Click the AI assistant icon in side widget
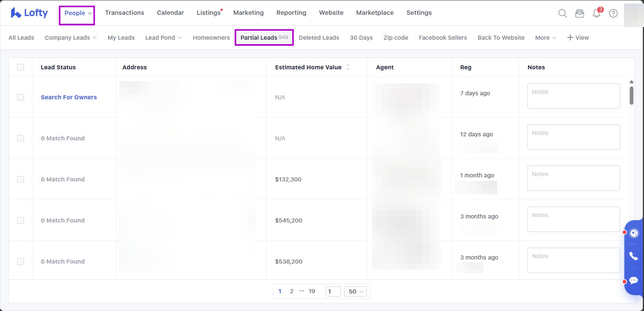644x311 pixels. click(634, 233)
